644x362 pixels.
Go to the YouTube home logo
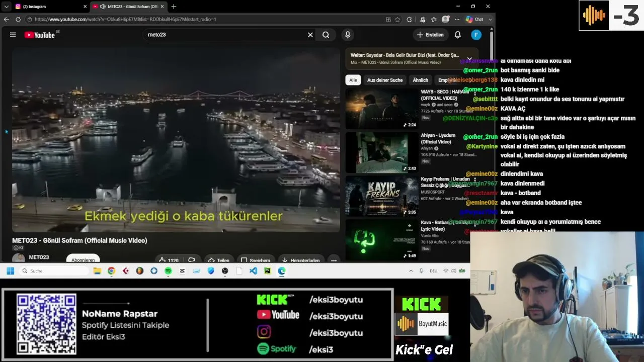40,35
